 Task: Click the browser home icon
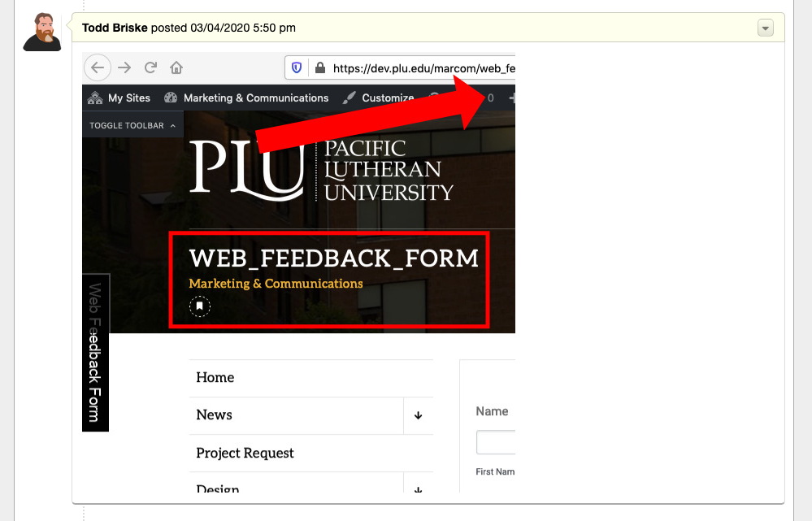pyautogui.click(x=176, y=67)
